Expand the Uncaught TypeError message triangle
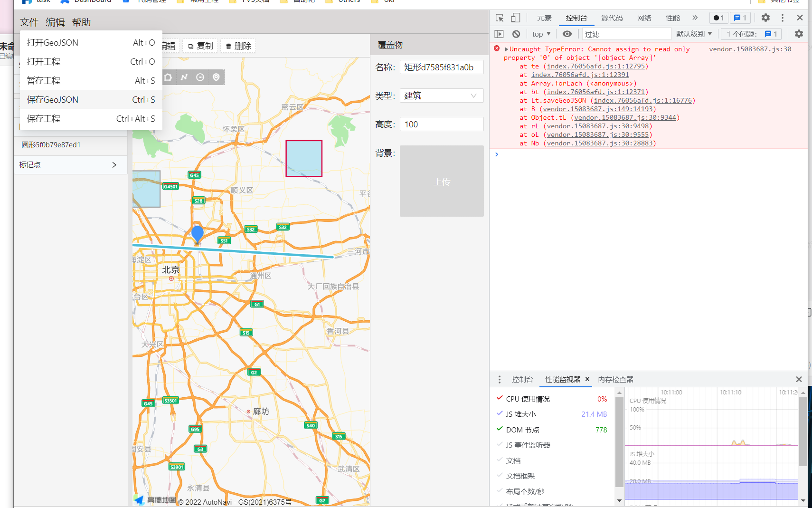Screen dimensions: 812x508 [506, 49]
